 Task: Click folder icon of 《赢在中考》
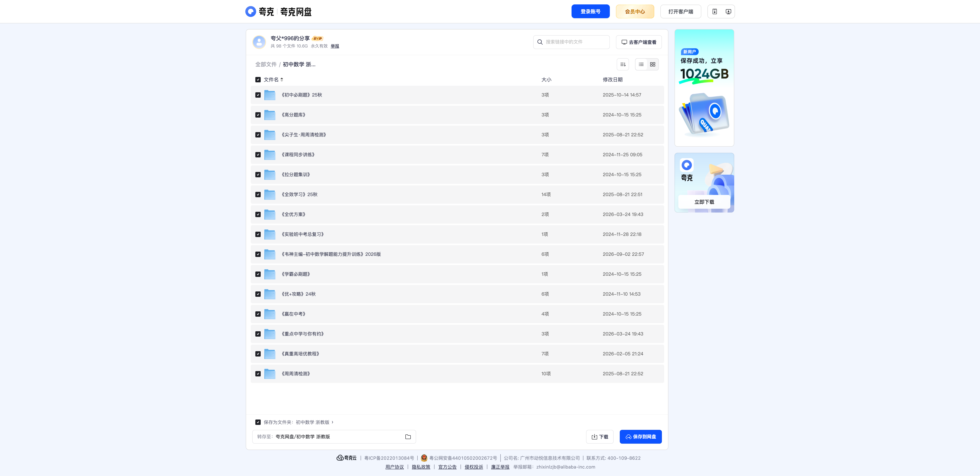[x=270, y=314]
